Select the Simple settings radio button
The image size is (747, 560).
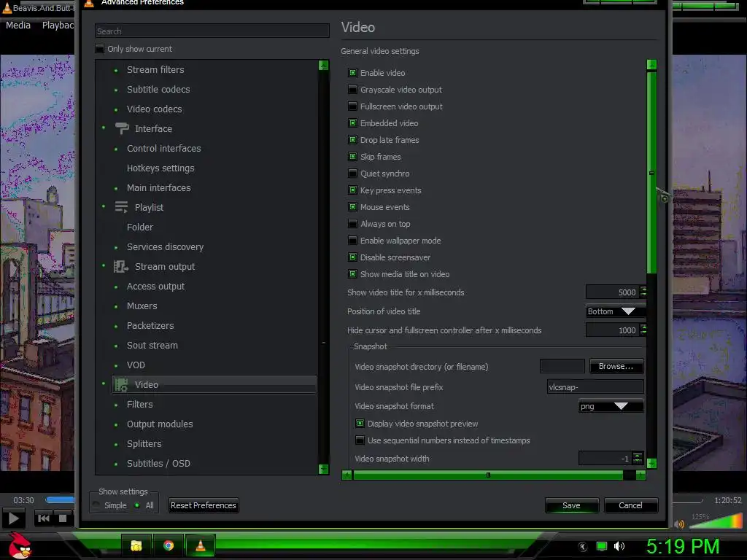(x=97, y=505)
